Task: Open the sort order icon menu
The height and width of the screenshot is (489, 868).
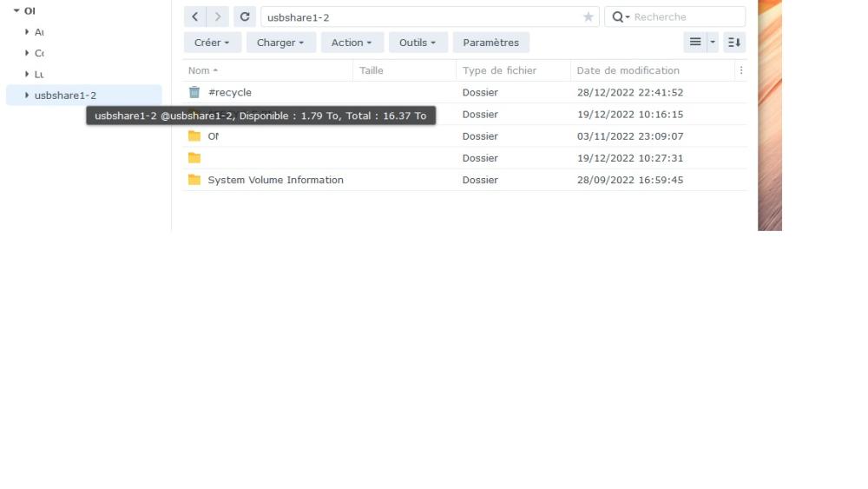Action: click(734, 42)
